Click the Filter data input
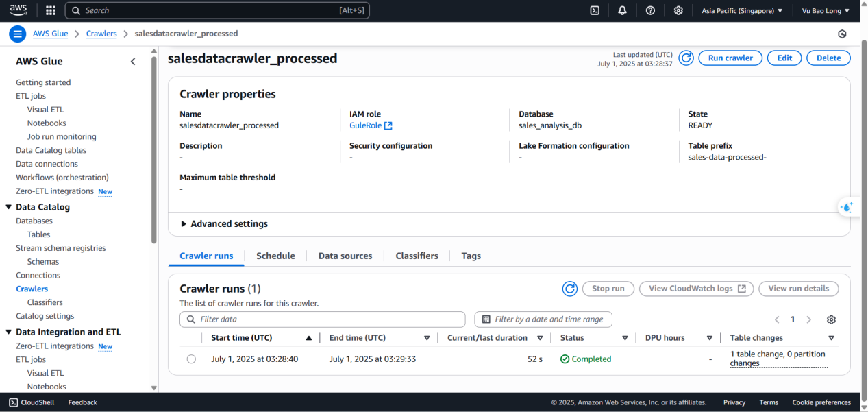This screenshot has height=412, width=868. tap(322, 319)
